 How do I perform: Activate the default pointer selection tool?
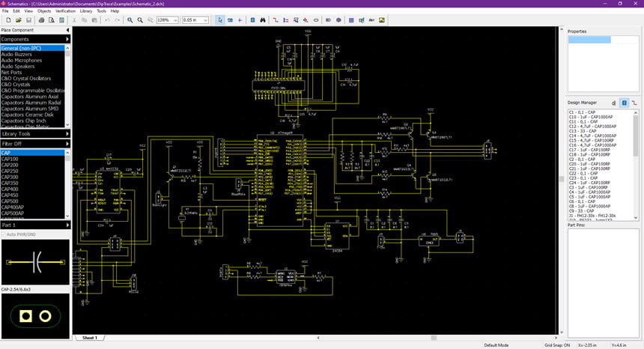pyautogui.click(x=219, y=19)
